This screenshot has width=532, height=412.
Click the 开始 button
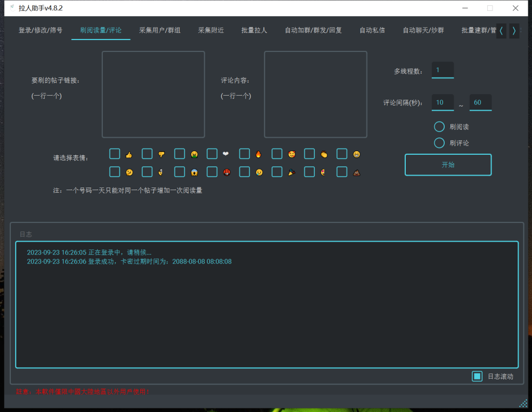[448, 165]
